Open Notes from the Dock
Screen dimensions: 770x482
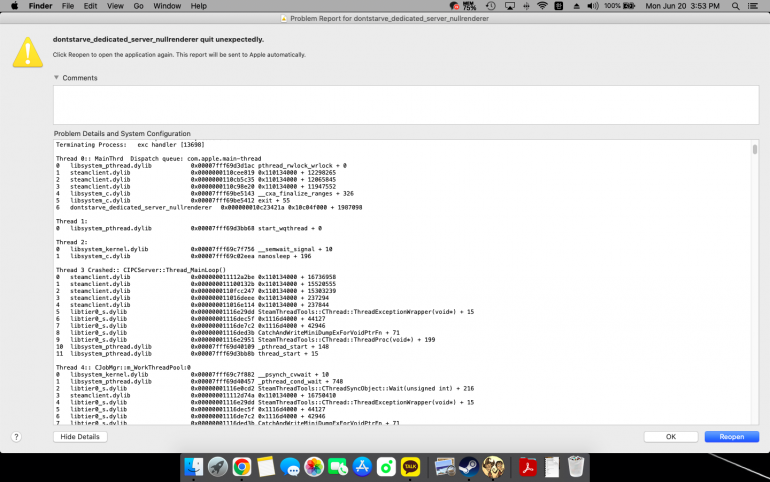tap(266, 467)
